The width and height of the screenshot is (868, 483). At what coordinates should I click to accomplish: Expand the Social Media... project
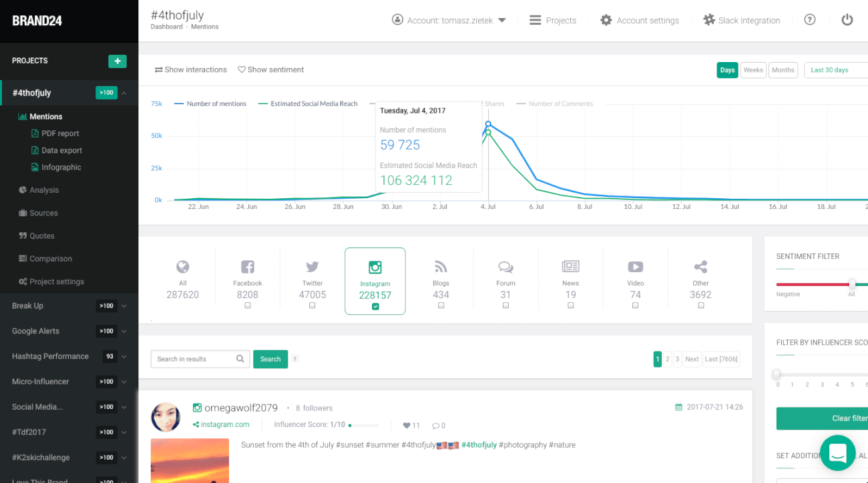click(x=124, y=408)
